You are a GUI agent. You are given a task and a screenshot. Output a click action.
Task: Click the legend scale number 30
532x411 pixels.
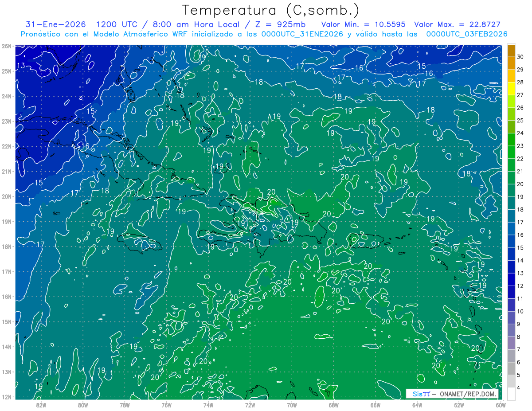coord(520,56)
